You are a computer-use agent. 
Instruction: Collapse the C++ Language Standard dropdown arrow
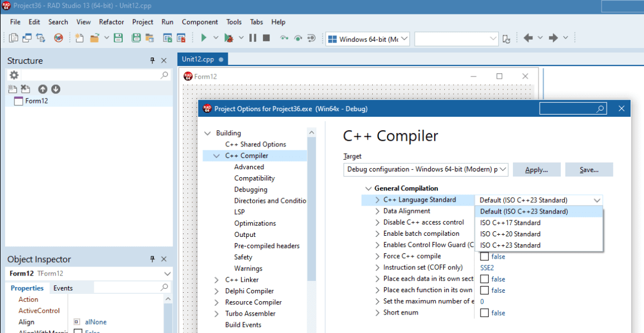(x=597, y=200)
